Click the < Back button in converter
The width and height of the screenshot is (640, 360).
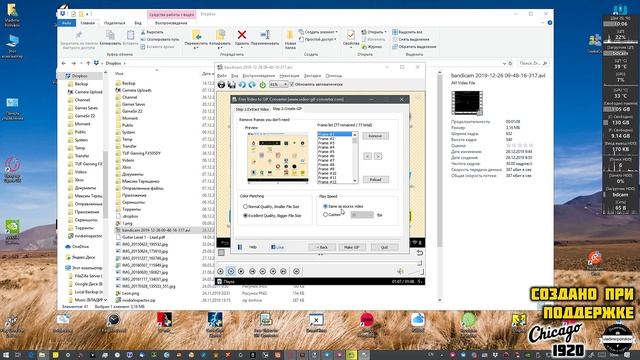click(322, 247)
